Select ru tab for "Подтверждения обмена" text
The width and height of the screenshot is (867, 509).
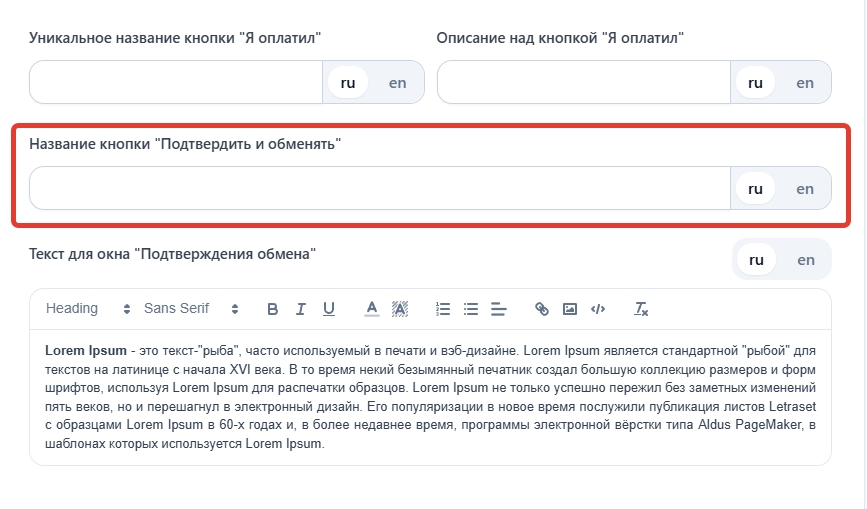(x=756, y=260)
